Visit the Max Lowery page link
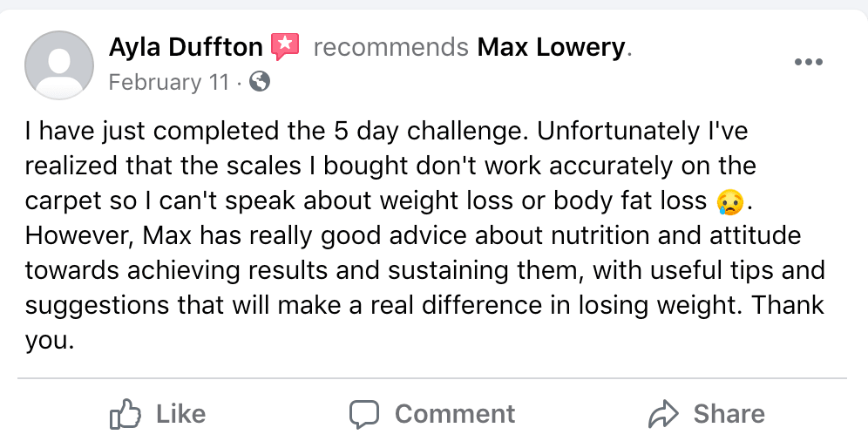The width and height of the screenshot is (868, 448). click(x=552, y=47)
